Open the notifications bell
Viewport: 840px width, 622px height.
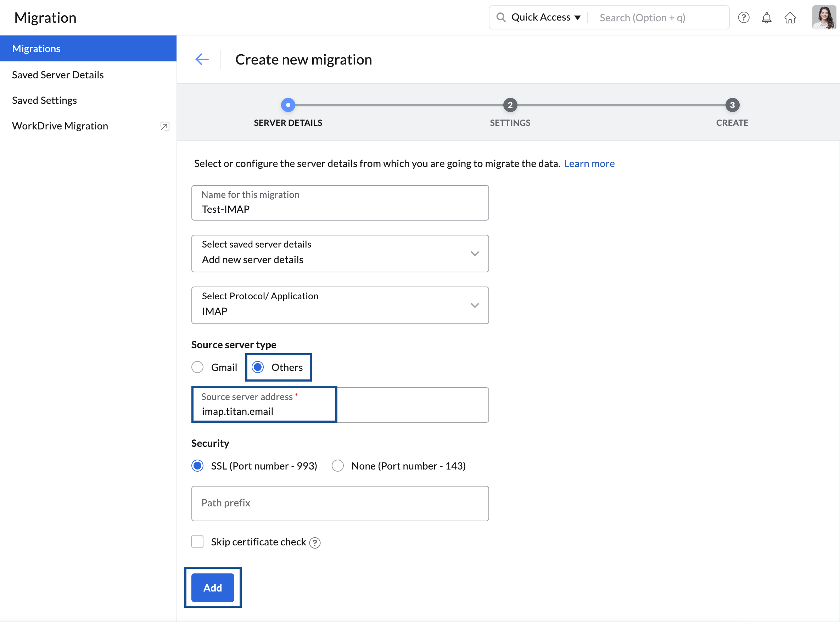coord(767,17)
